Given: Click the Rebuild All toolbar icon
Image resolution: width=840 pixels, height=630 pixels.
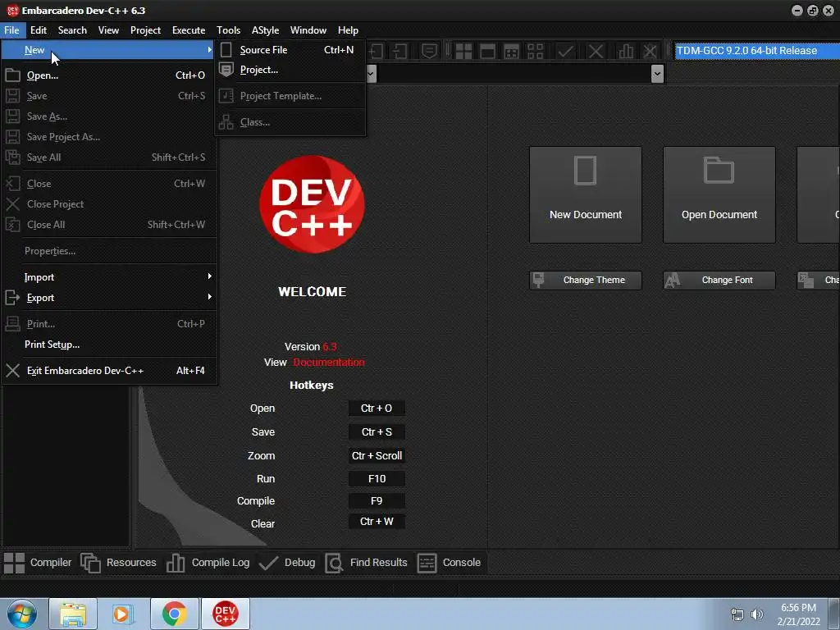Looking at the screenshot, I should pyautogui.click(x=535, y=52).
